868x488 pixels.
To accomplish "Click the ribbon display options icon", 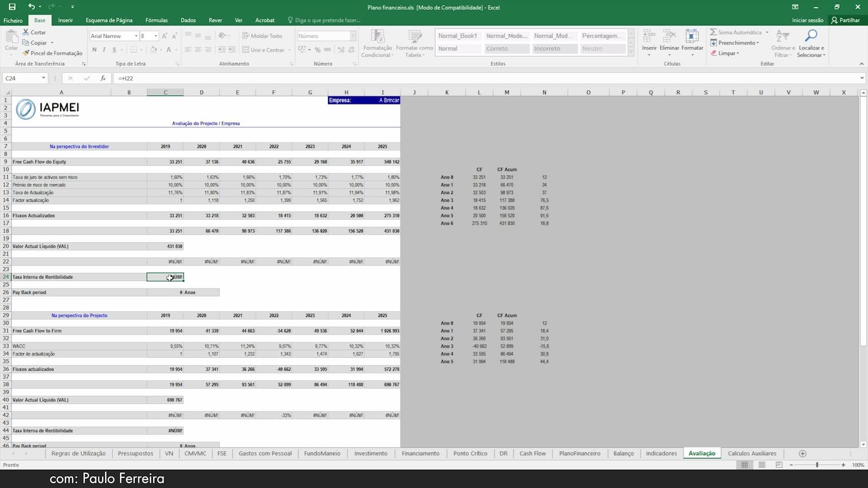I will pos(795,7).
